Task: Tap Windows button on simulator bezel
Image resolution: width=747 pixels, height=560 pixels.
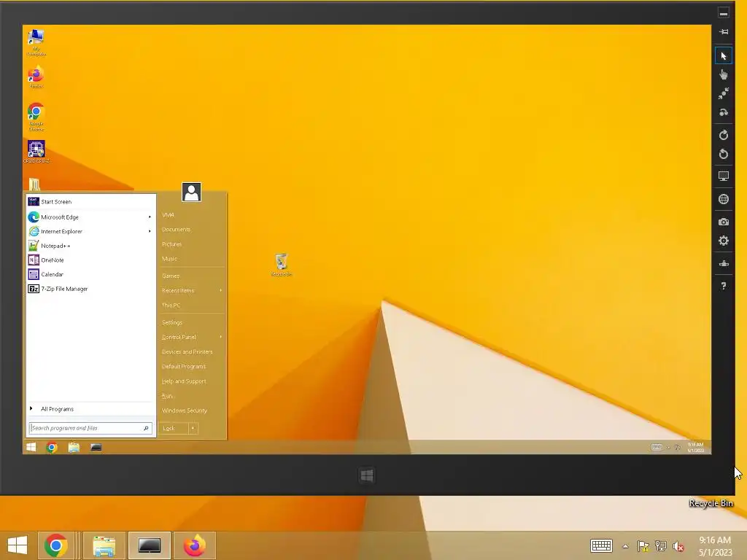Action: 367,475
